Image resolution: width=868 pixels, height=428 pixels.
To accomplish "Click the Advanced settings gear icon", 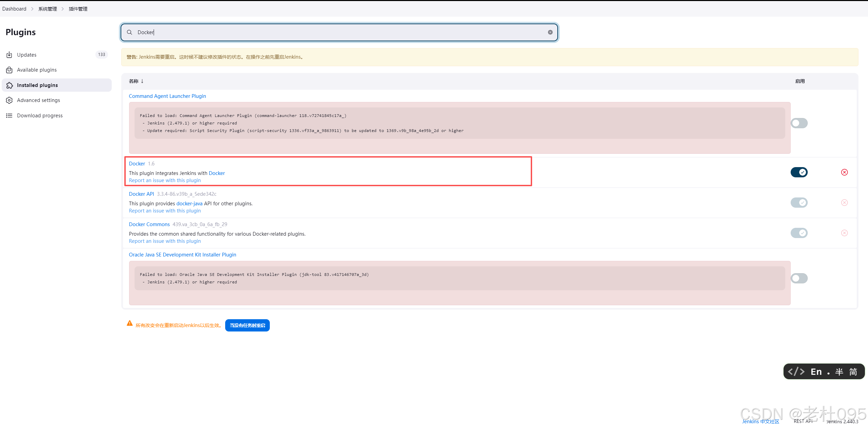I will 9,100.
